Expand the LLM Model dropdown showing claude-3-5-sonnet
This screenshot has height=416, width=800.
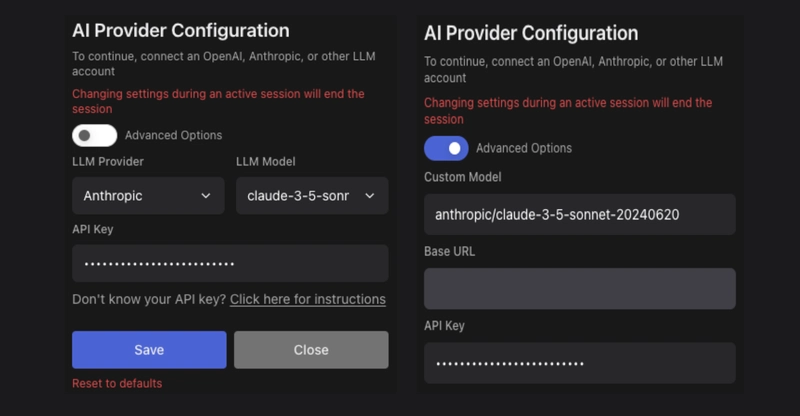coord(311,196)
